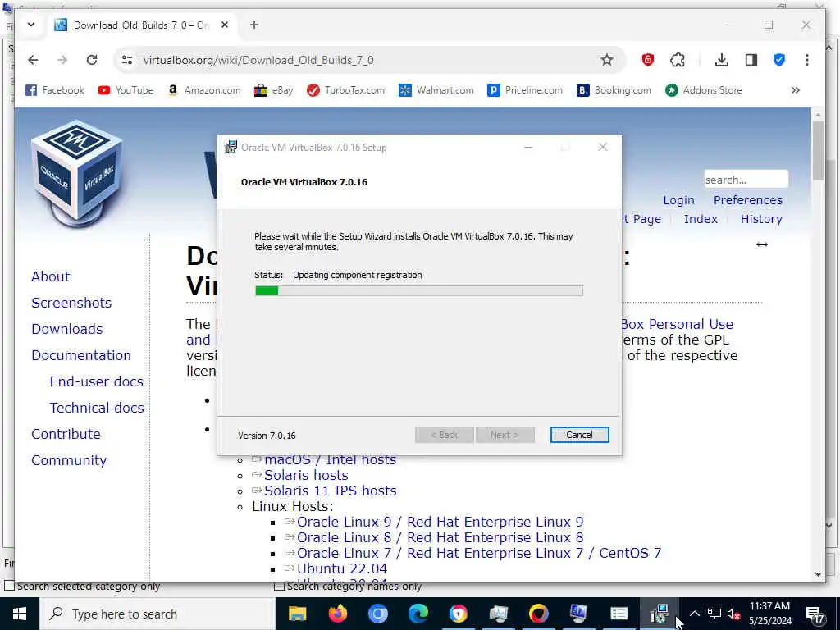Open the YouTube bookmark
840x630 pixels.
[126, 90]
